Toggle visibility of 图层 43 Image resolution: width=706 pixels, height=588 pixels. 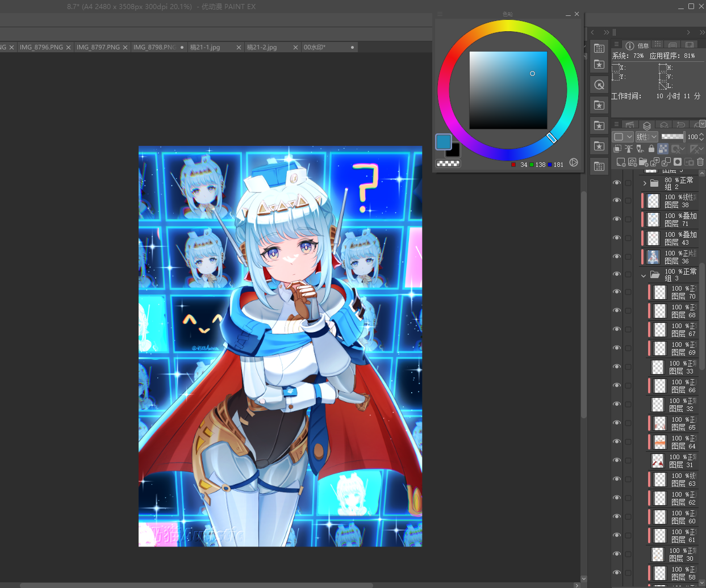click(x=616, y=238)
